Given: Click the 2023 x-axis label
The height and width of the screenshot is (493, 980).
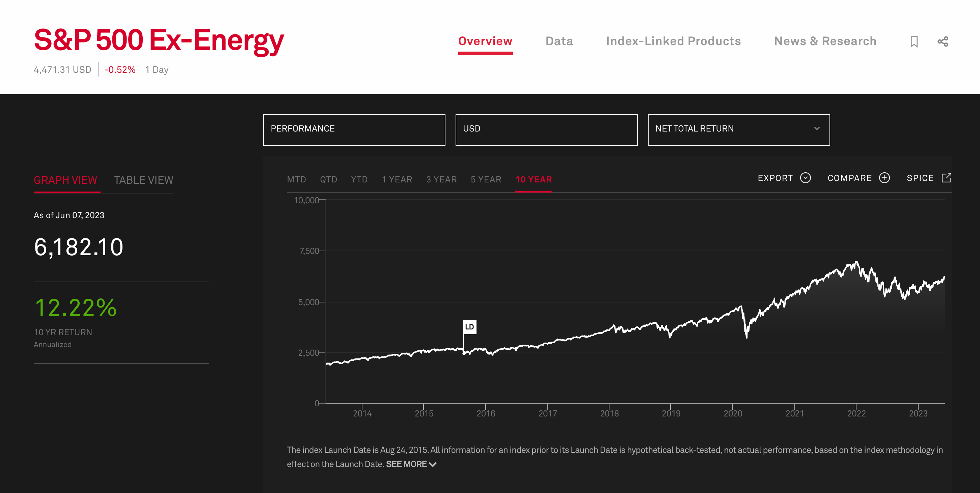Looking at the screenshot, I should pyautogui.click(x=918, y=413).
